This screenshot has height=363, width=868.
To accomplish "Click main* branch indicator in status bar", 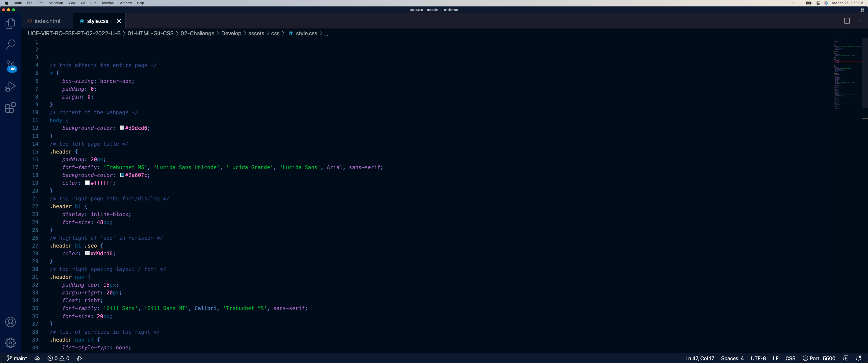I will point(17,358).
